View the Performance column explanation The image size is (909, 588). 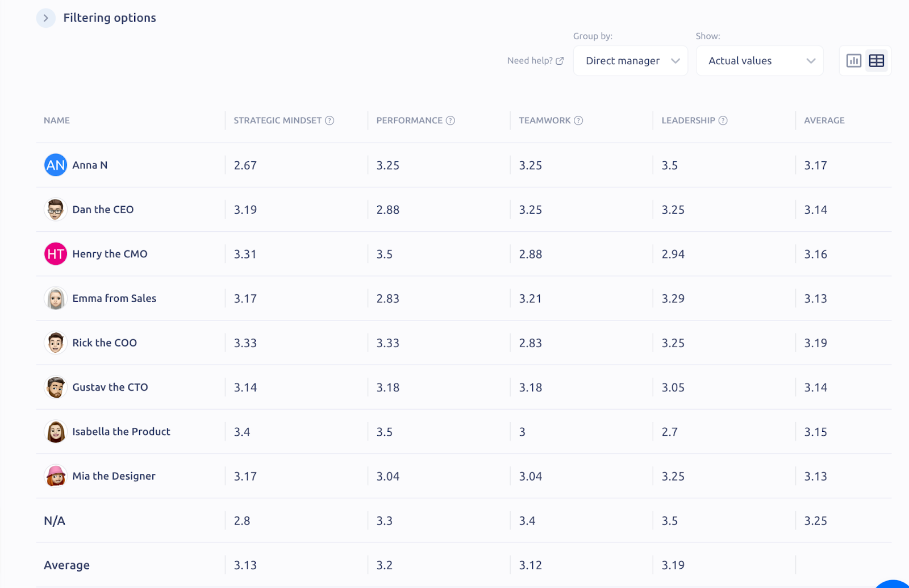tap(451, 120)
